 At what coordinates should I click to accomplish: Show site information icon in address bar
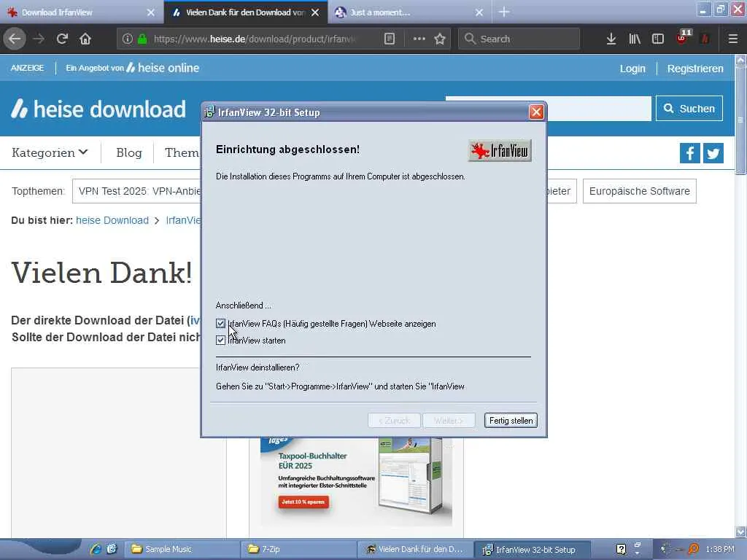click(127, 39)
